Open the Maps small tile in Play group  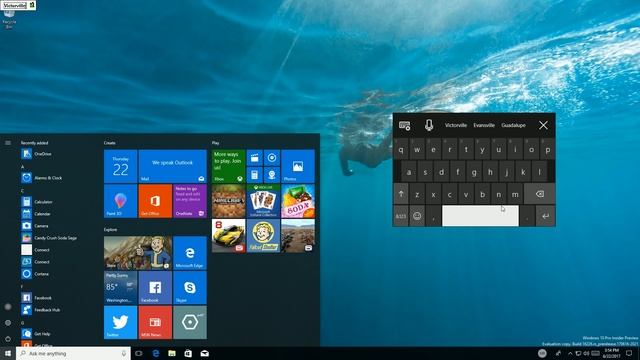click(x=272, y=175)
